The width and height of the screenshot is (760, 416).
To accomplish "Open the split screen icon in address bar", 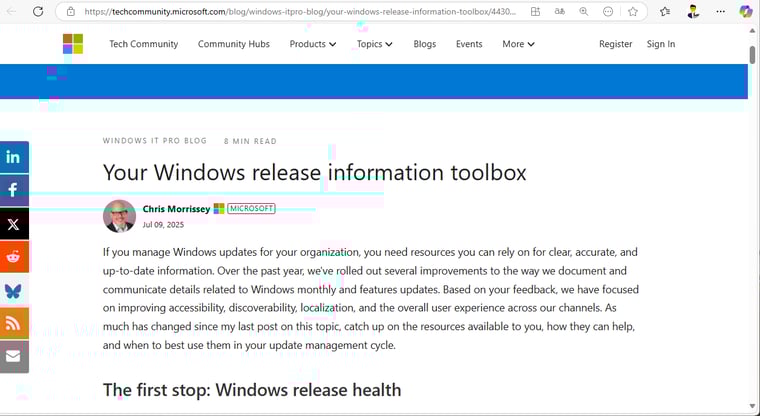I will coord(535,12).
